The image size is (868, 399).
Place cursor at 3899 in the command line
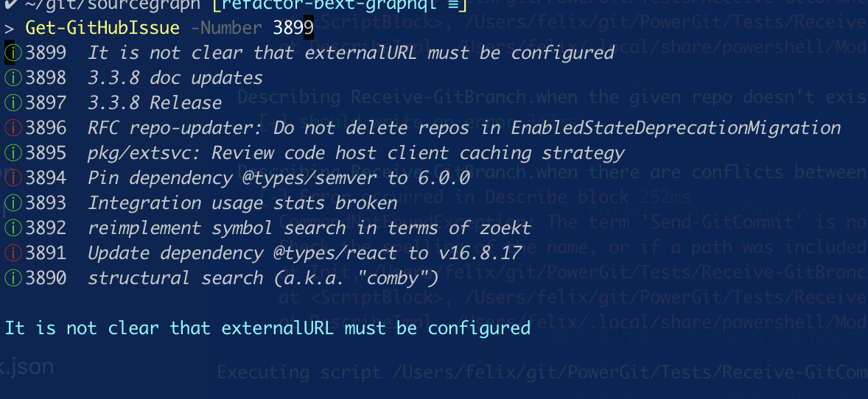point(293,28)
